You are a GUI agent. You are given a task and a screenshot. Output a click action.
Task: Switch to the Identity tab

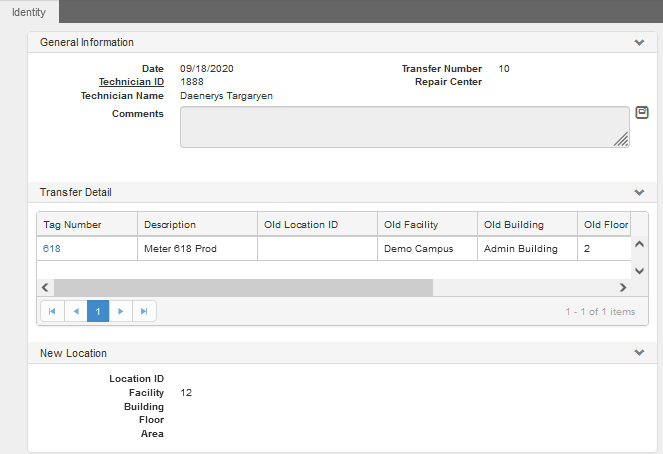(29, 12)
